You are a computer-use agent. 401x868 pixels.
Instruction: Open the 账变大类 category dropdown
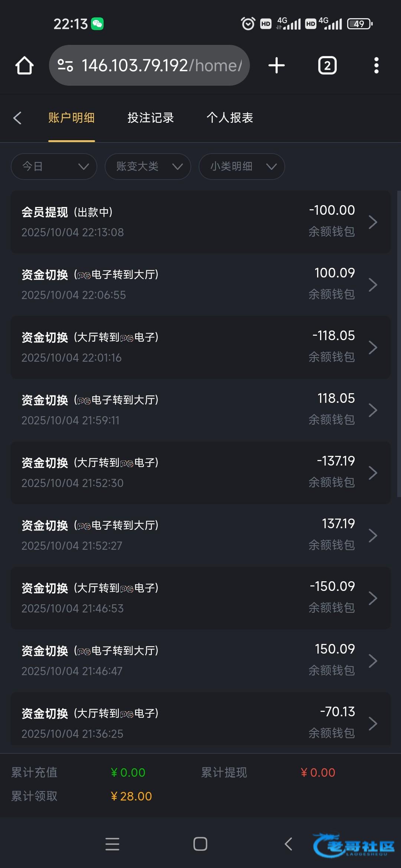[x=148, y=167]
